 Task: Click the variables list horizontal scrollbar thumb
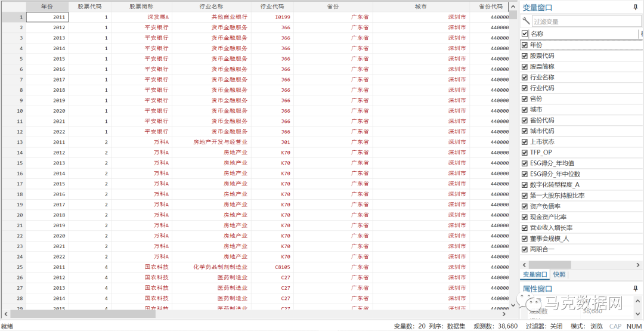[x=550, y=265]
